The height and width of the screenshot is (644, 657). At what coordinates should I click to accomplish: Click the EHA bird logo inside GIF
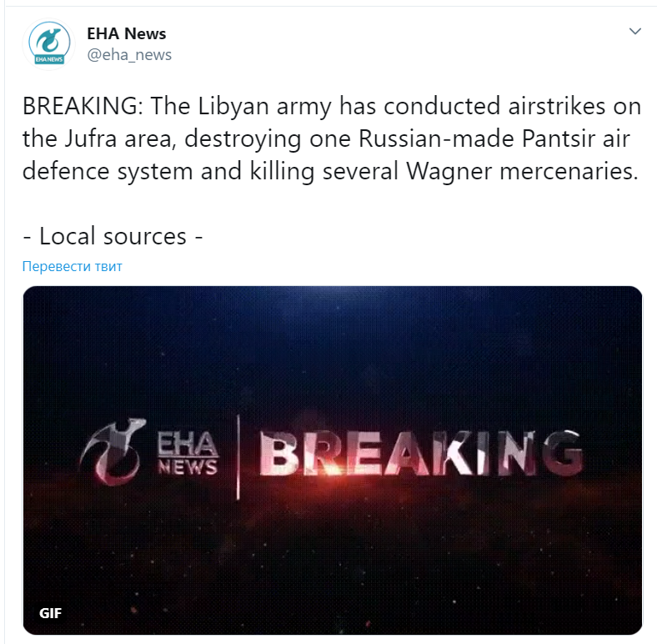[x=113, y=451]
